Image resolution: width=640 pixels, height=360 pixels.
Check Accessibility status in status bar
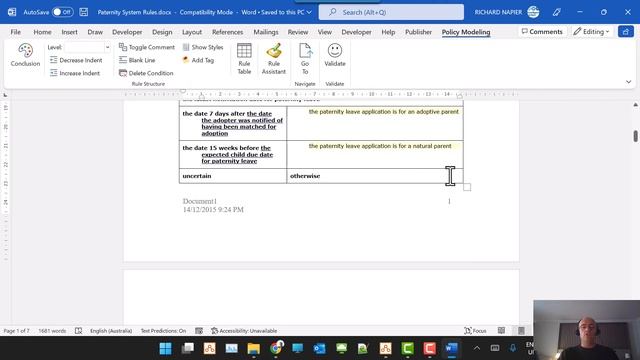(244, 331)
